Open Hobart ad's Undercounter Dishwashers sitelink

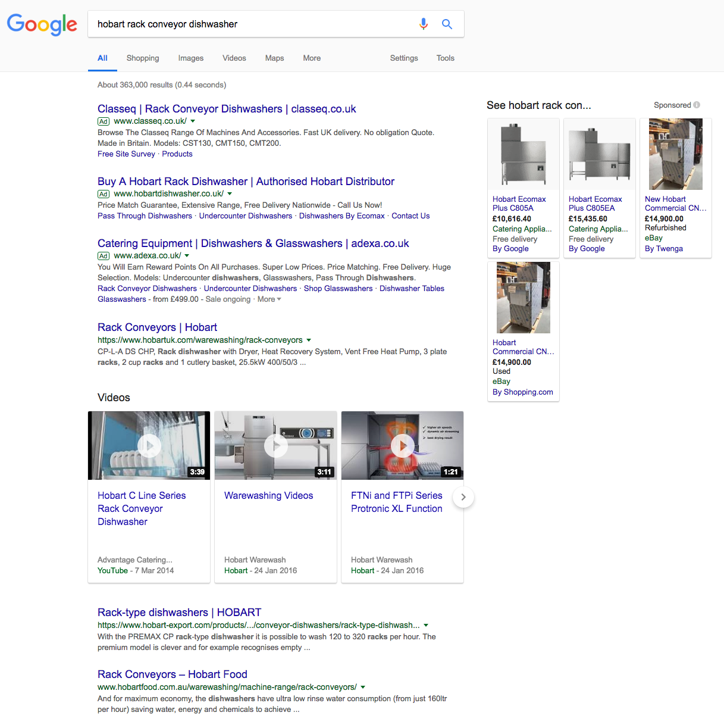click(246, 216)
